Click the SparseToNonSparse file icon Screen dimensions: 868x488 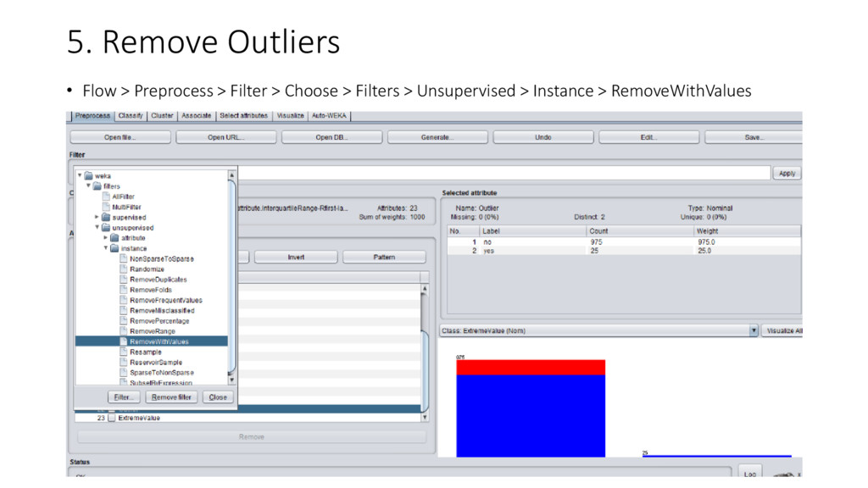[x=124, y=373]
